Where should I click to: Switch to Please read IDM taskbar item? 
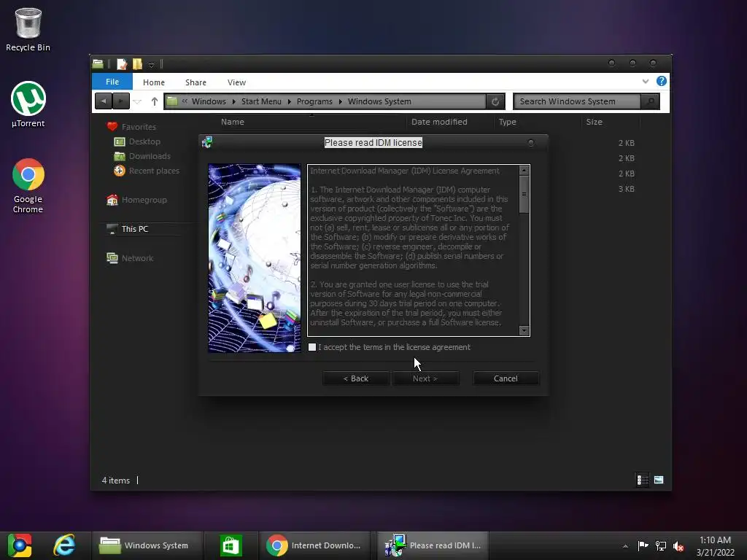coord(433,545)
